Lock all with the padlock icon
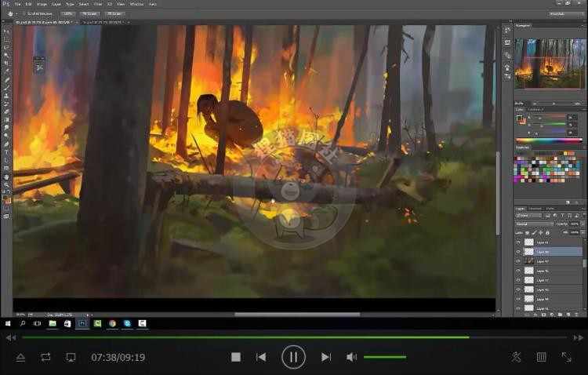This screenshot has height=375, width=588. (547, 233)
